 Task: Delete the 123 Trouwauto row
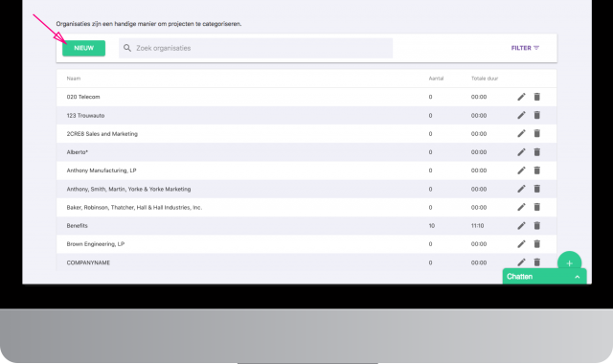pos(537,115)
